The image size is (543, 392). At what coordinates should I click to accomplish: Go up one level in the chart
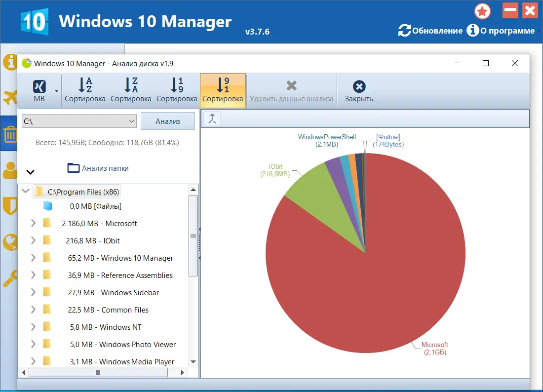pyautogui.click(x=212, y=119)
